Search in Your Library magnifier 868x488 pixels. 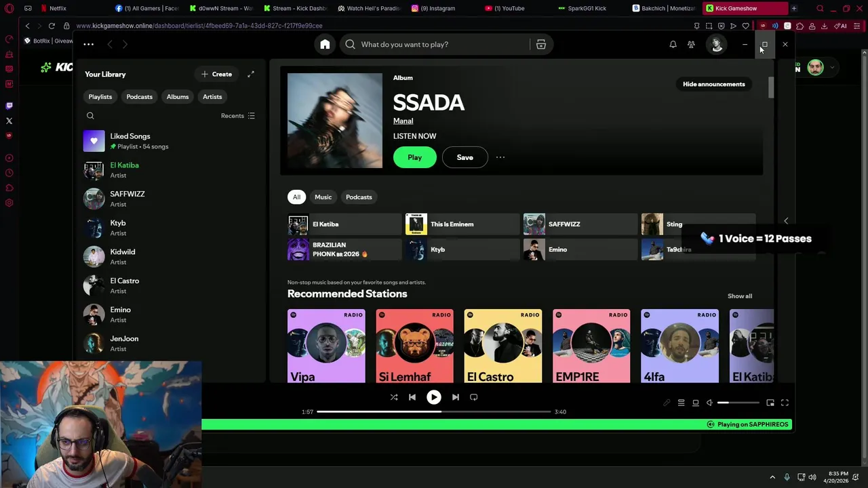[x=90, y=116]
